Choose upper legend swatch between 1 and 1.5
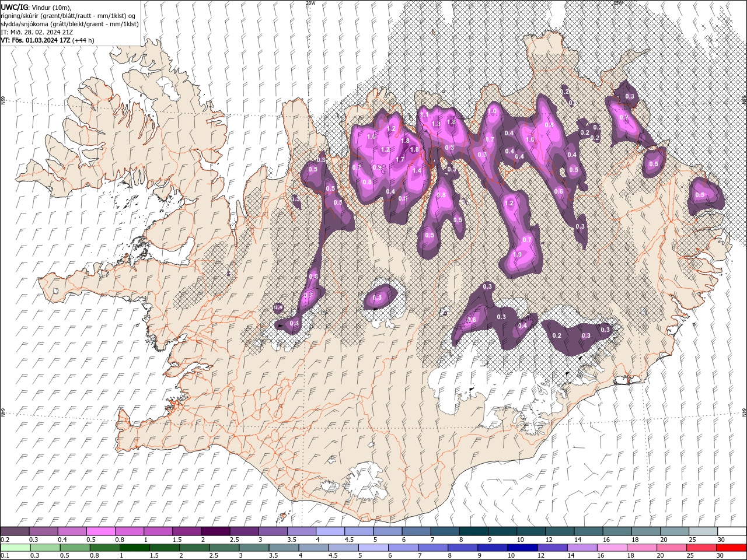 tap(158, 531)
